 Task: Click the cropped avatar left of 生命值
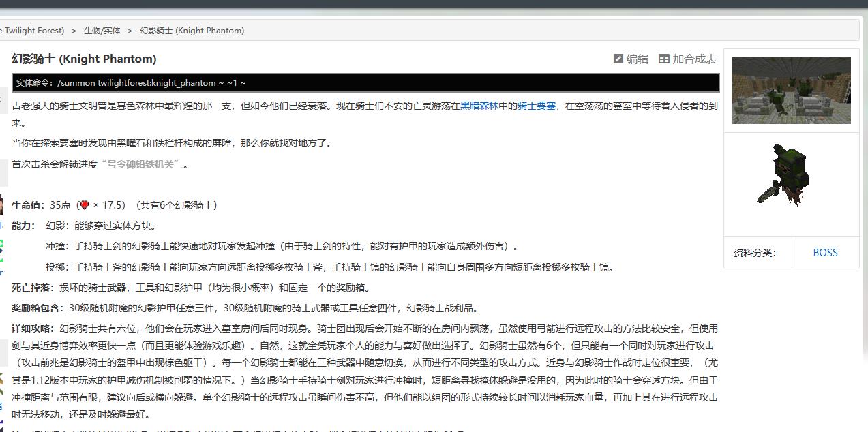(1, 205)
